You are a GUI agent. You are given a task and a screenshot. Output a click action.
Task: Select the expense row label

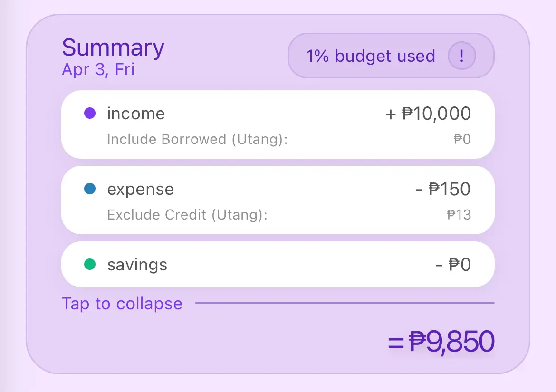pyautogui.click(x=141, y=190)
